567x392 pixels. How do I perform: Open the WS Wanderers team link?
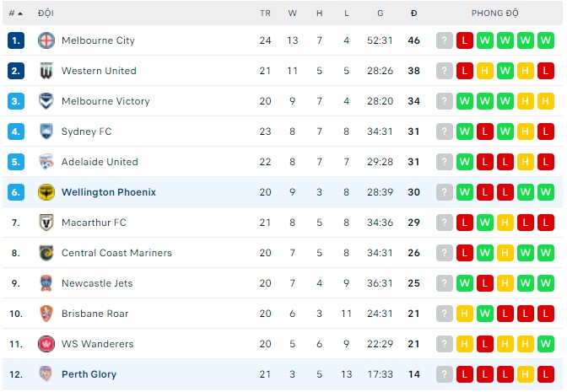(97, 344)
